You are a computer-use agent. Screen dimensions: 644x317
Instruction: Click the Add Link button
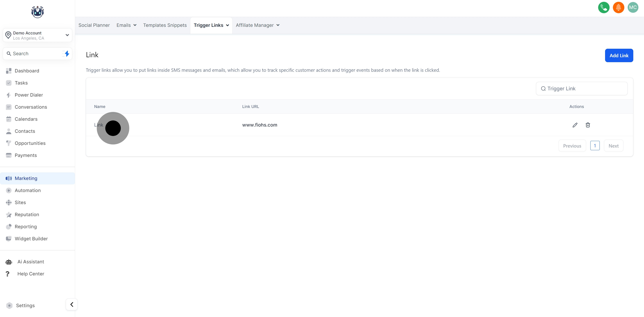click(x=619, y=55)
